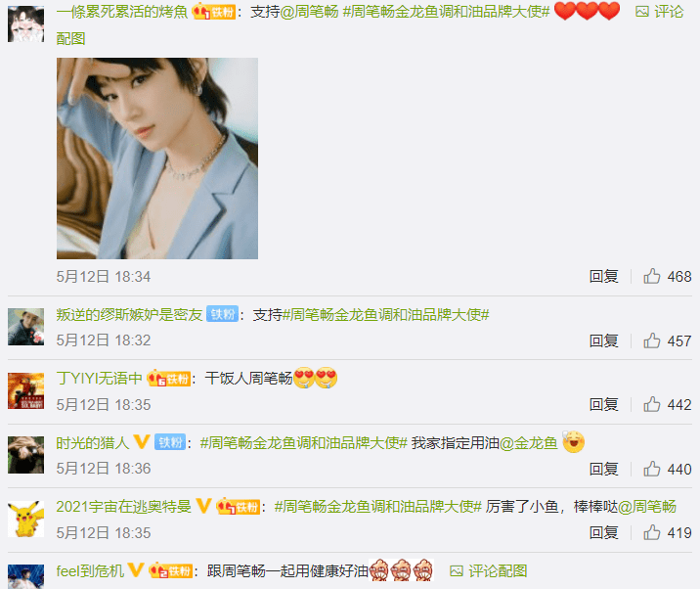Click thumbs-up on the 457-likes comment
700x589 pixels.
[652, 340]
